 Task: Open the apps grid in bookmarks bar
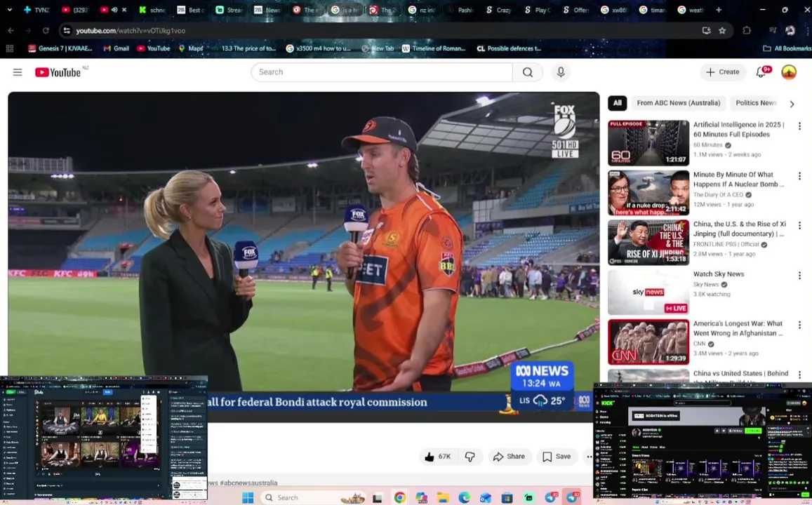[9, 48]
